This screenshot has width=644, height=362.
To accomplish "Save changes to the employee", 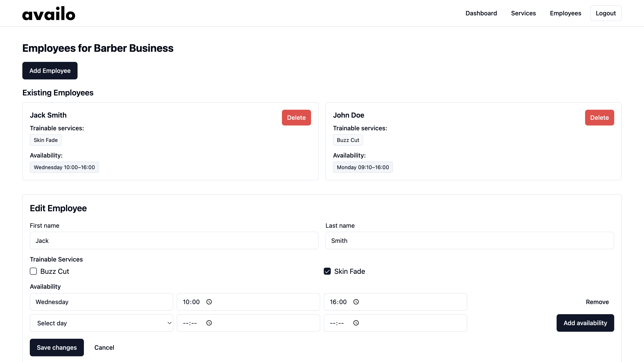I will [57, 347].
